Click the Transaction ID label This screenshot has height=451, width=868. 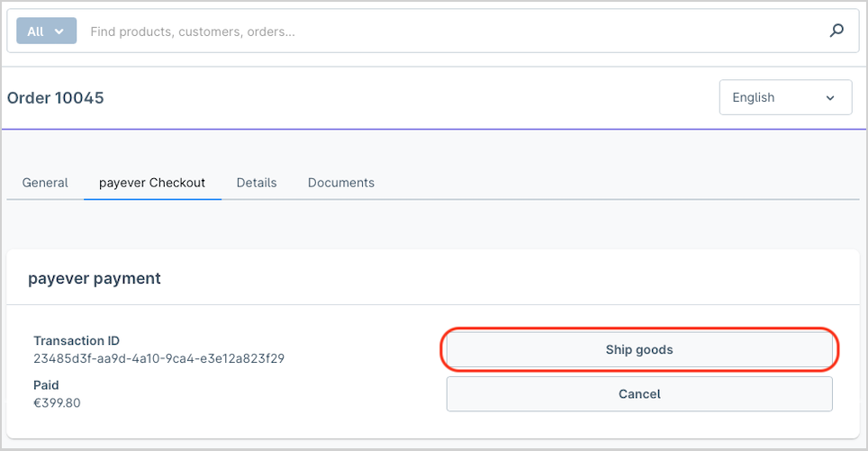[x=77, y=340]
